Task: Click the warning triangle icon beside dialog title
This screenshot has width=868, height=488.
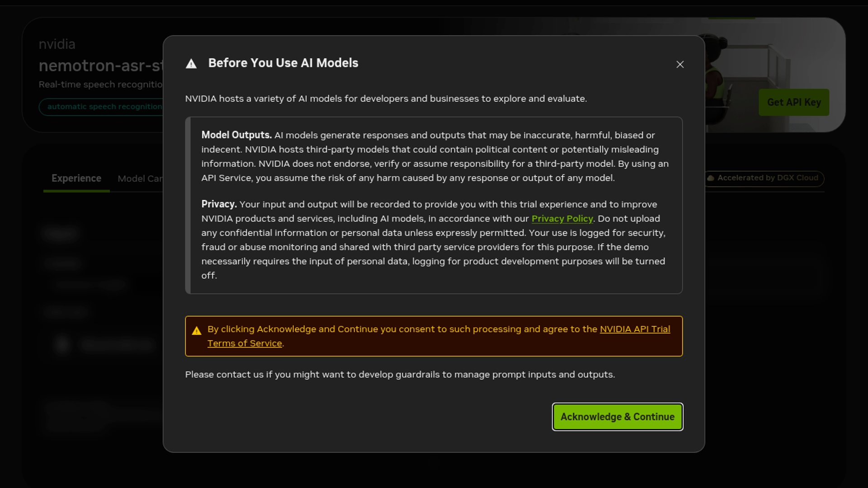Action: (x=191, y=64)
